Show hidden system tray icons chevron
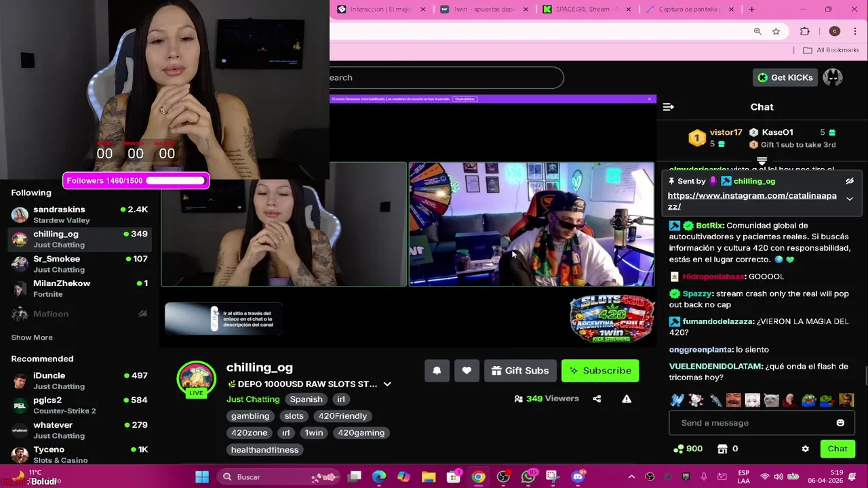 tap(631, 477)
